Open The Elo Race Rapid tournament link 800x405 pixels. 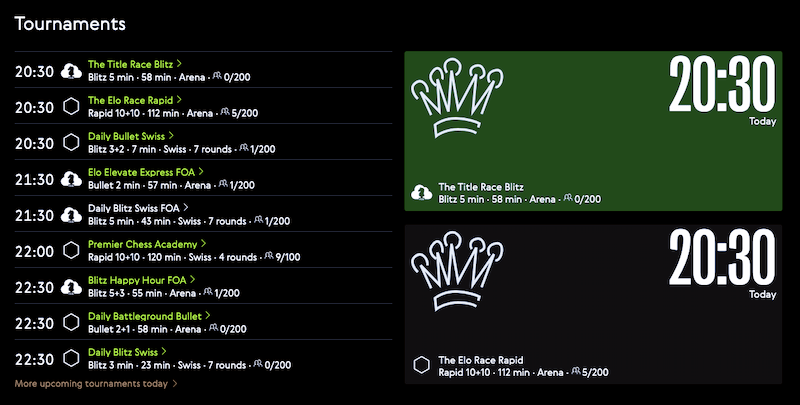130,100
